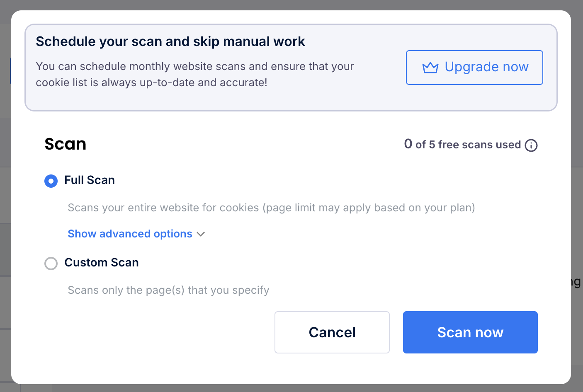Screen dimensions: 583x392
Task: Click the Scan section heading
Action: pyautogui.click(x=66, y=144)
